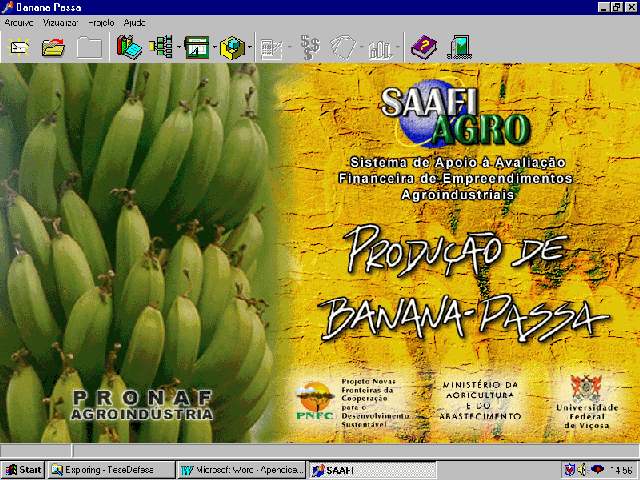This screenshot has height=480, width=640.
Task: Click the disabled bar chart icon
Action: click(380, 50)
